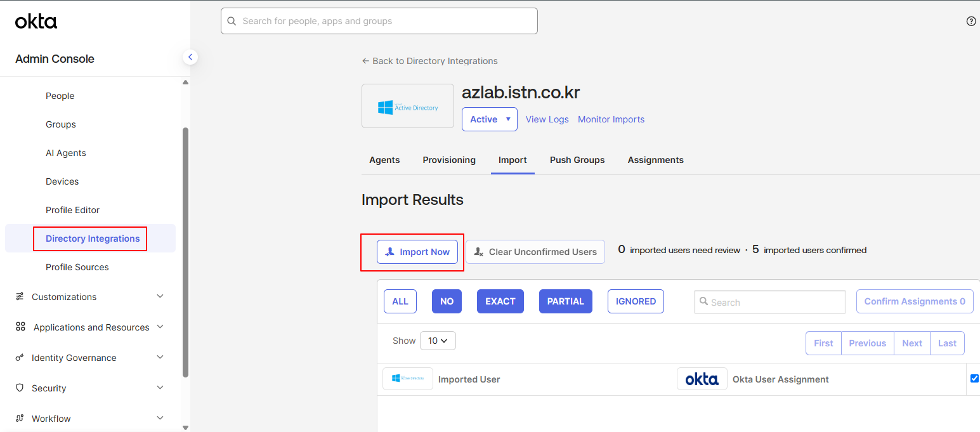Expand the Workflow section chevron

[160, 418]
